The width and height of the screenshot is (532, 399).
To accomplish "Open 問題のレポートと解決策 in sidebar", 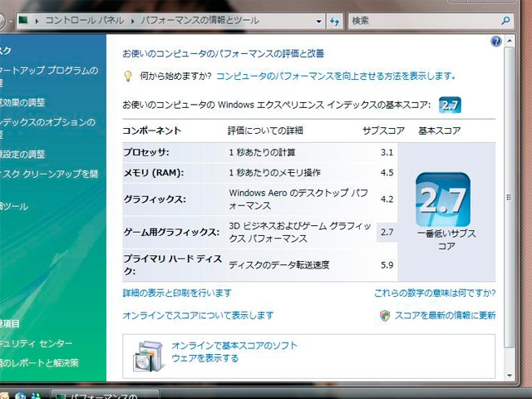I will (39, 363).
